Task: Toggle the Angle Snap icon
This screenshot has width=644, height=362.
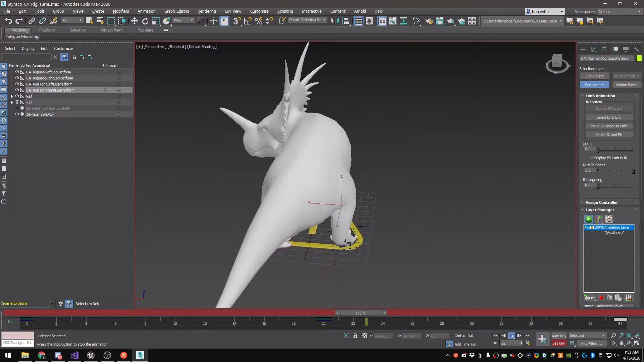Action: point(247,21)
